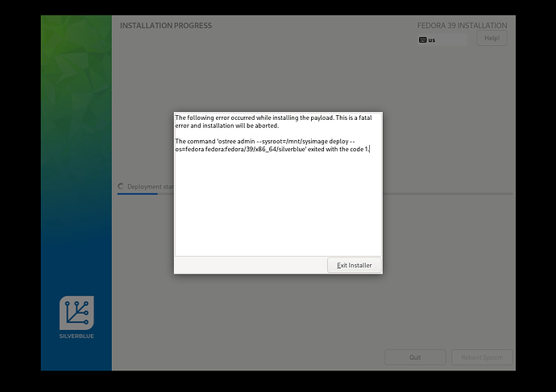
Task: Click the Reboot System button
Action: click(x=482, y=357)
